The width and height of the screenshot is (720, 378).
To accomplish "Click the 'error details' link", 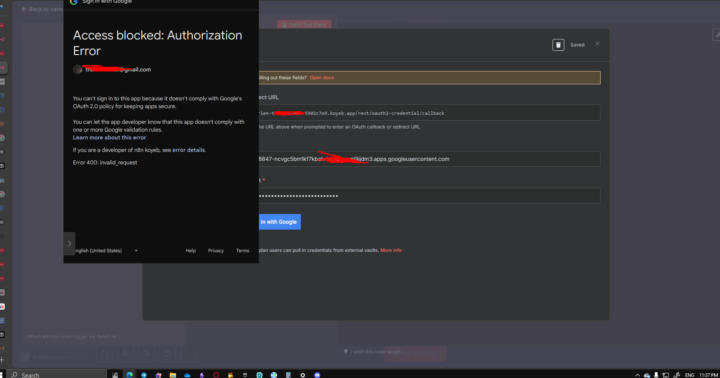I will click(188, 150).
